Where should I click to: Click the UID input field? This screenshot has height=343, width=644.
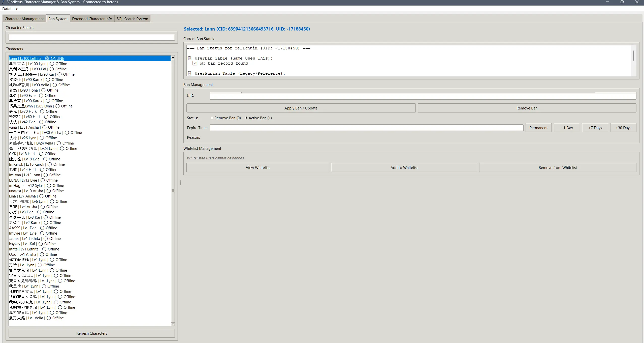[423, 96]
